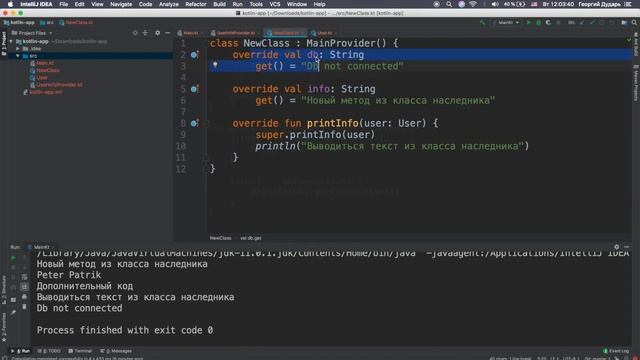Viewport: 640px width, 360px height.
Task: Open the TODO tool window tab
Action: click(x=49, y=351)
